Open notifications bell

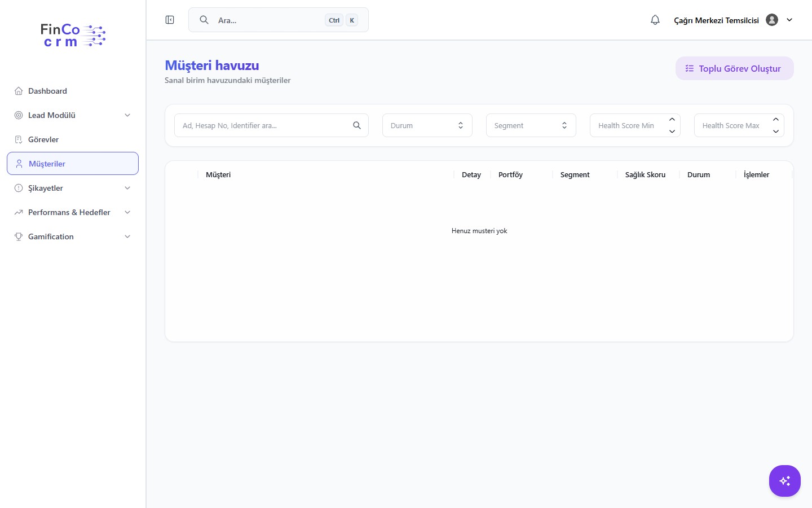655,20
